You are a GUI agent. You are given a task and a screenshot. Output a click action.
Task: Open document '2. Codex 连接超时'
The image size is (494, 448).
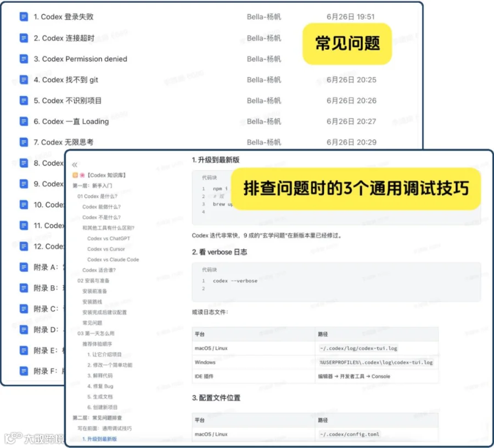[64, 38]
